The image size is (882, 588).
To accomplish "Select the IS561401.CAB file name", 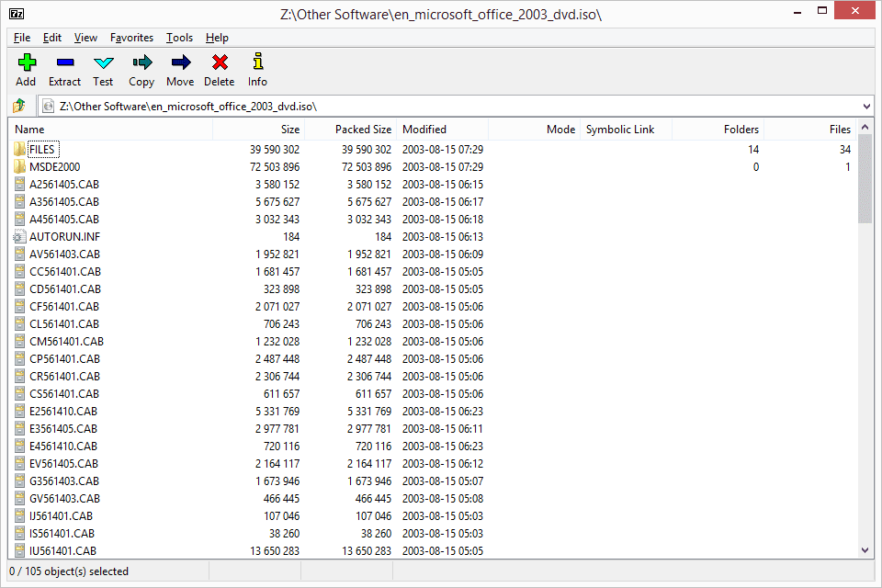I will click(x=62, y=534).
